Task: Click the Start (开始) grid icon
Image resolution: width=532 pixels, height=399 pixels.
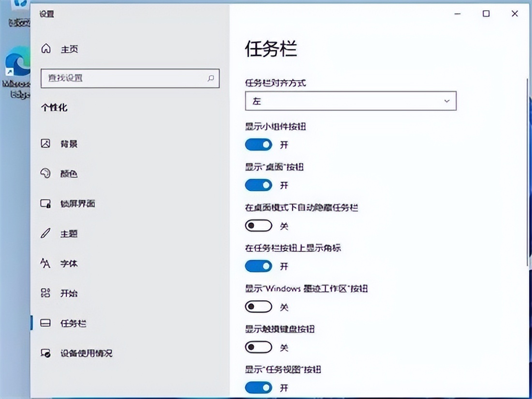Action: 45,293
